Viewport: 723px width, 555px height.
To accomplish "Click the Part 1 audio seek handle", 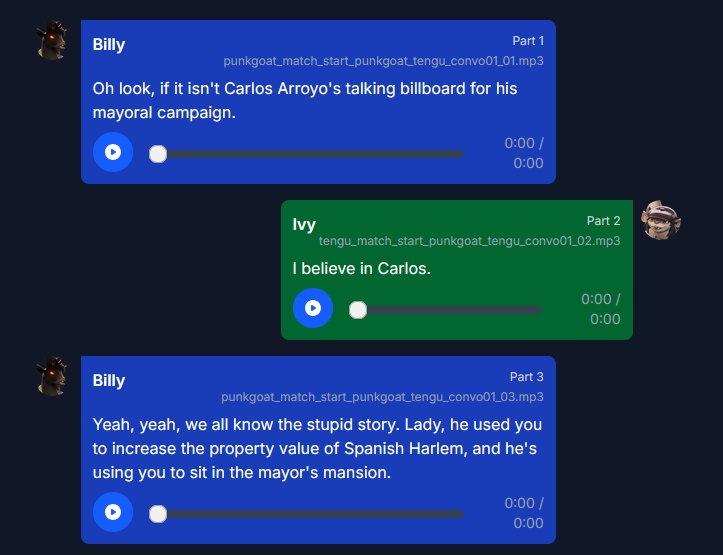I will [158, 154].
